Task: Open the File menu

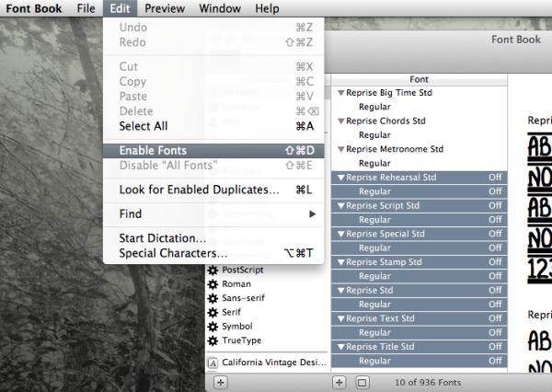Action: click(86, 8)
